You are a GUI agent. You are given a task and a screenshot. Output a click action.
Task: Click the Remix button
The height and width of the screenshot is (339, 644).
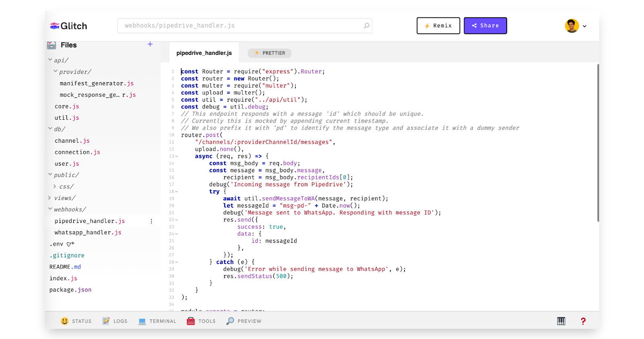(438, 26)
